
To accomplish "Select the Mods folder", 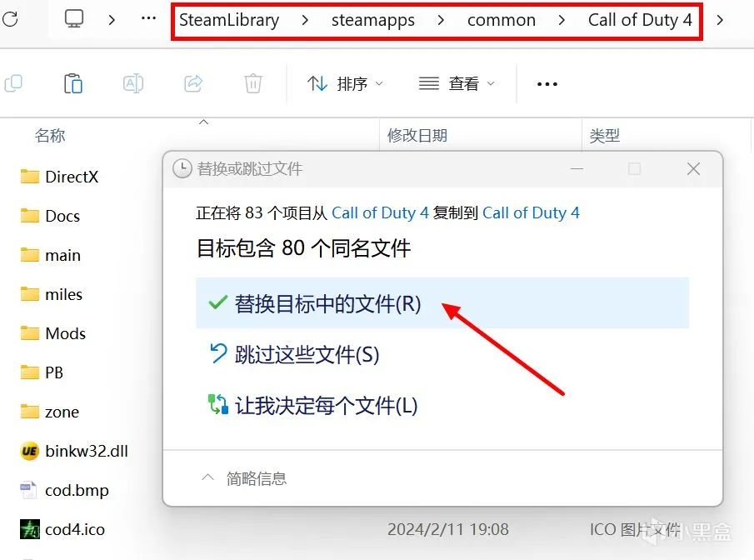I will pos(65,333).
